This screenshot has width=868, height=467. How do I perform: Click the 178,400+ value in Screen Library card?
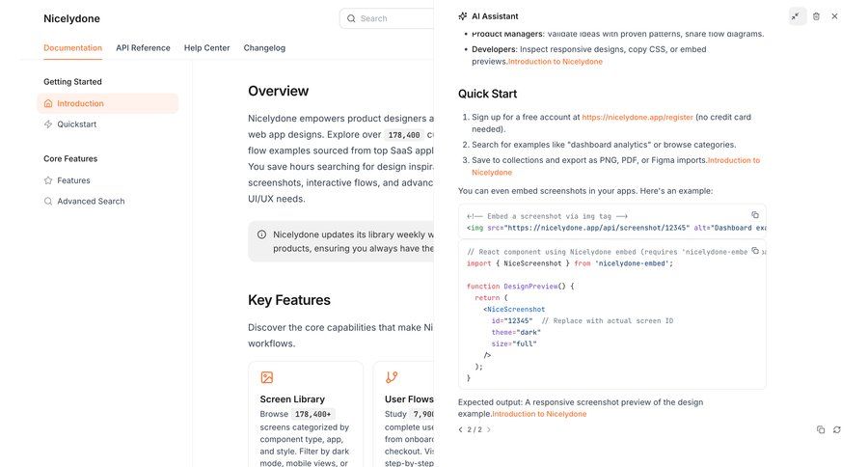point(312,414)
